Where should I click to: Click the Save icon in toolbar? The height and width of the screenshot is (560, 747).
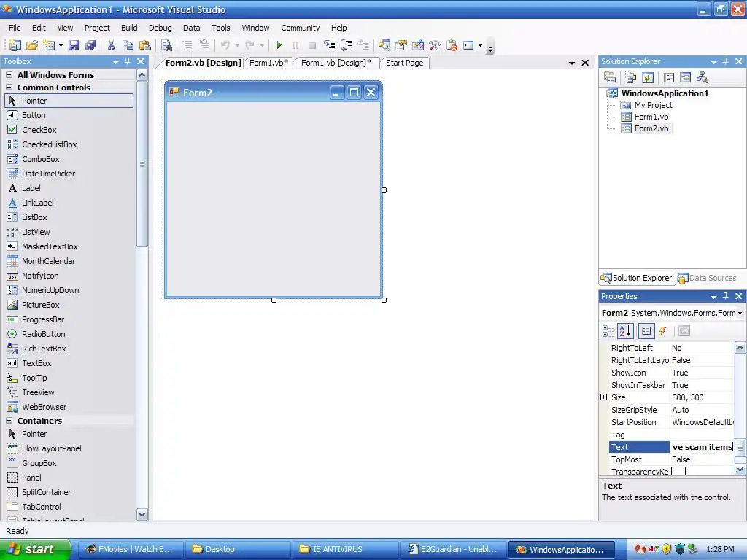(74, 45)
